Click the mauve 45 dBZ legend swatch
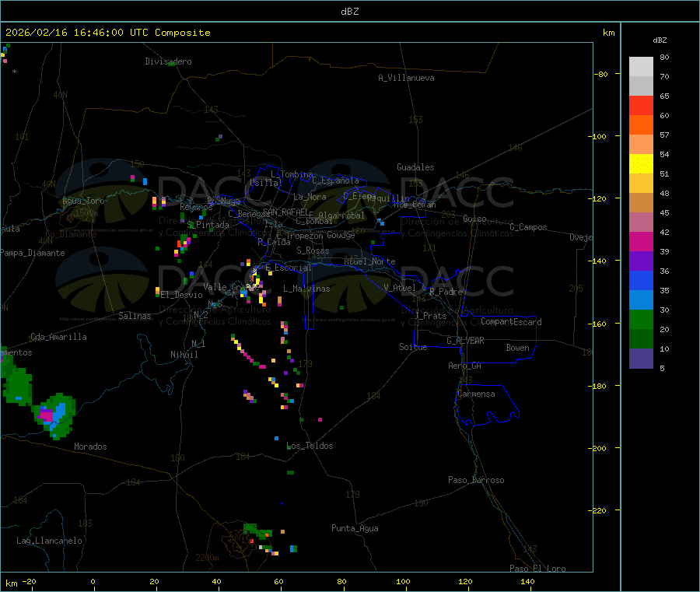This screenshot has width=700, height=592. [641, 222]
